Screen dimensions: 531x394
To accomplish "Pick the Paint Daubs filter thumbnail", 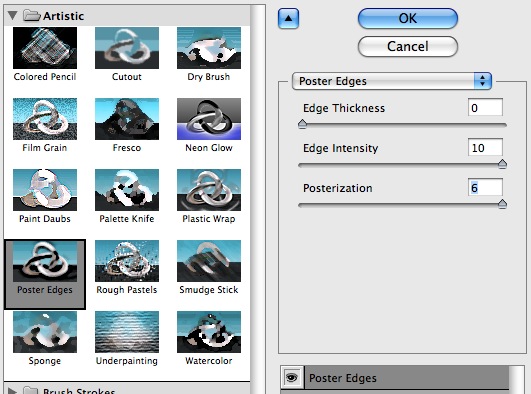I will click(45, 190).
